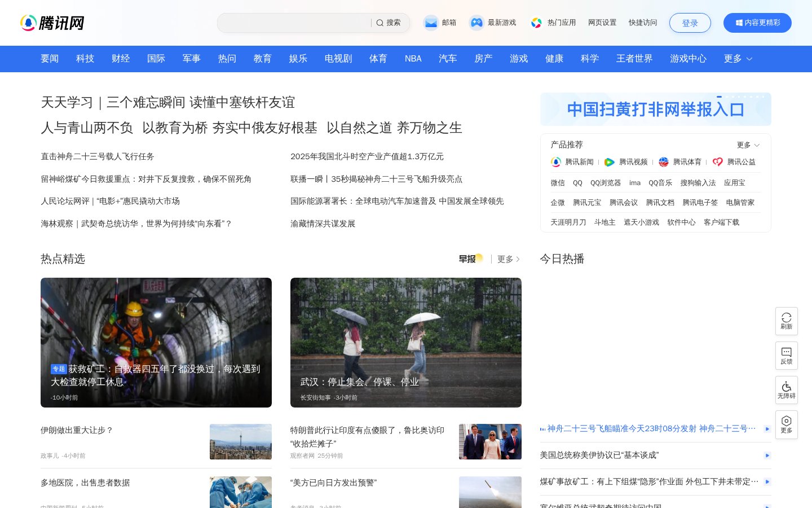
Task: Open the 天涯明月刀 game link
Action: (x=568, y=222)
